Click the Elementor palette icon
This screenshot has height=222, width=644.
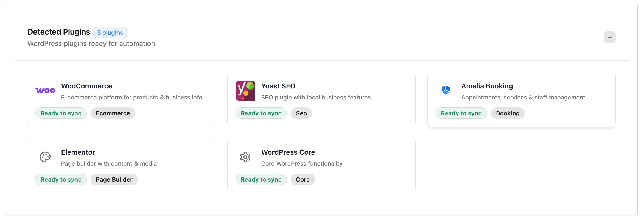45,157
